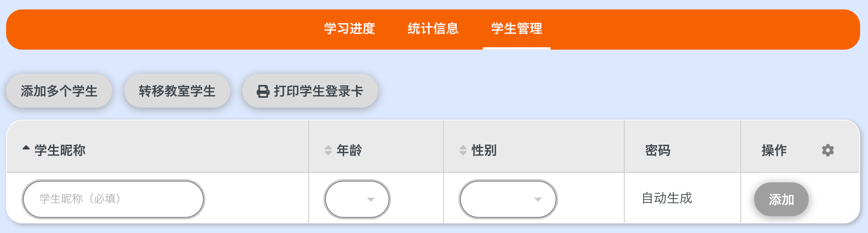Click the caret arrow in the gender selector
Screen dimensions: 868x233
(x=538, y=199)
